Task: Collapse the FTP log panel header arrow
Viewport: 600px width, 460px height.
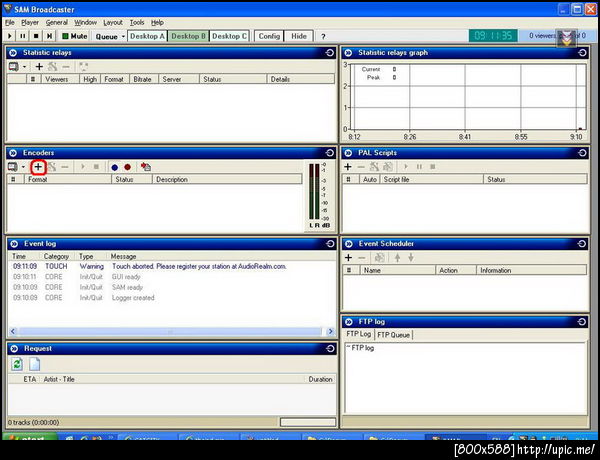Action: (x=349, y=322)
